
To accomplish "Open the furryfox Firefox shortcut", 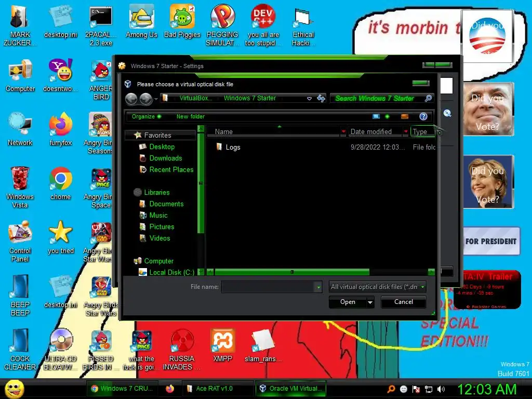I will click(60, 129).
